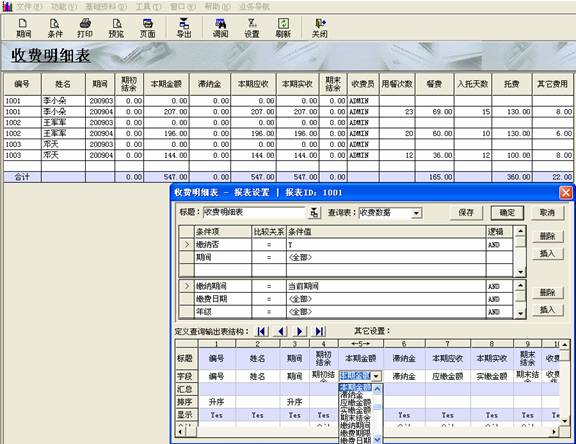
Task: Click the 关闭 toolbar icon
Action: pos(320,28)
